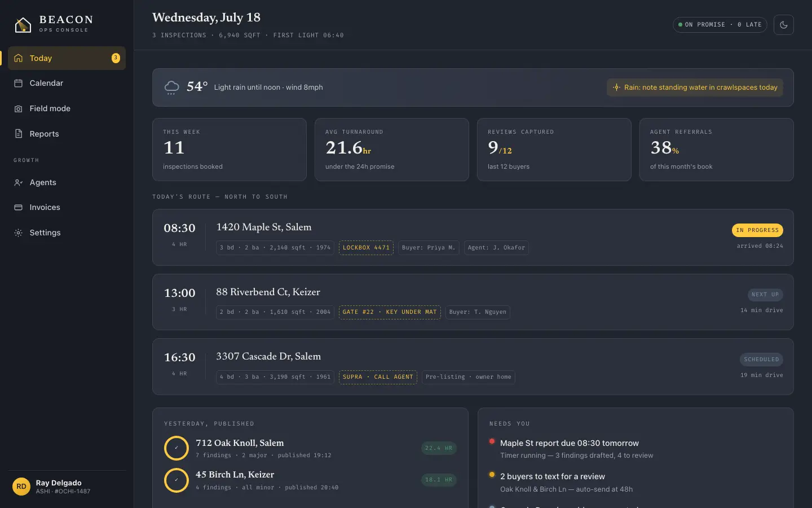Click the sun icon in rain note
812x508 pixels.
tap(616, 87)
